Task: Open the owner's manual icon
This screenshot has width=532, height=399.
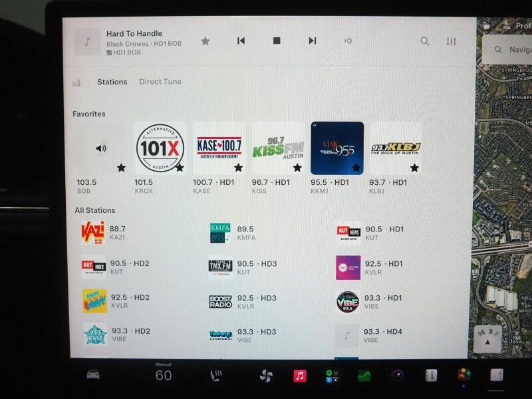Action: coord(431,375)
